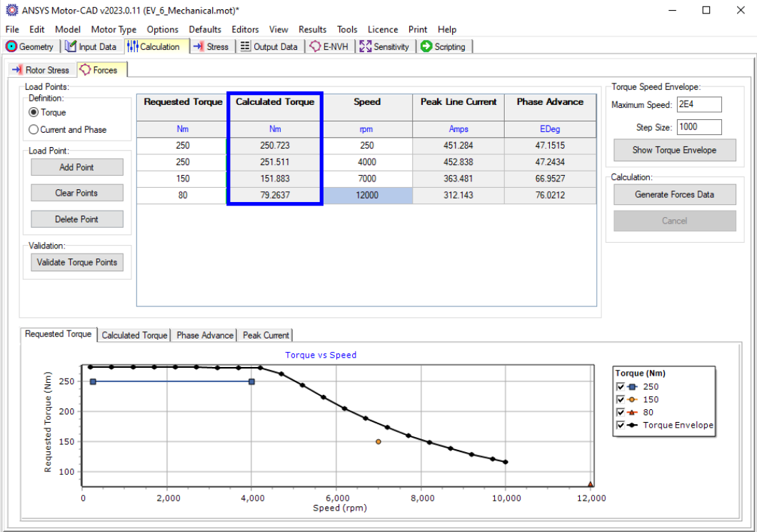Toggle the 250 Nm series checkbox
This screenshot has width=757, height=532.
(621, 387)
